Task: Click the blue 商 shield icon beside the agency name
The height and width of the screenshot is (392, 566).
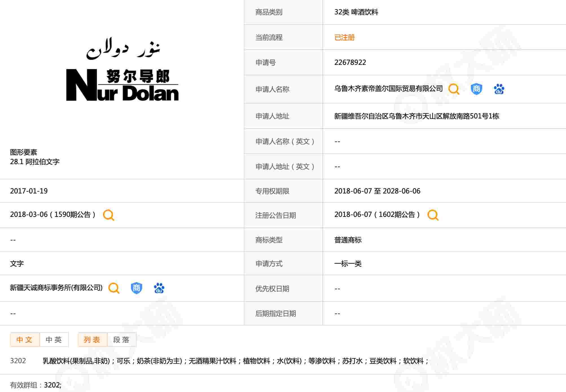Action: (x=136, y=288)
